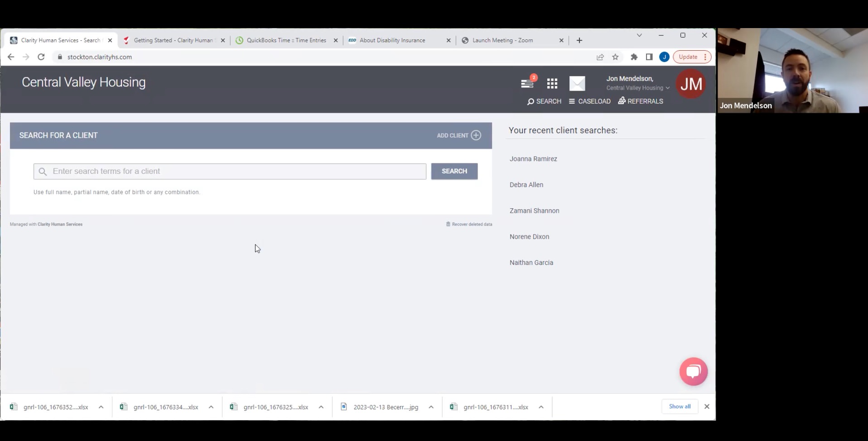Open the tab search chevron
This screenshot has height=441, width=868.
[x=639, y=35]
